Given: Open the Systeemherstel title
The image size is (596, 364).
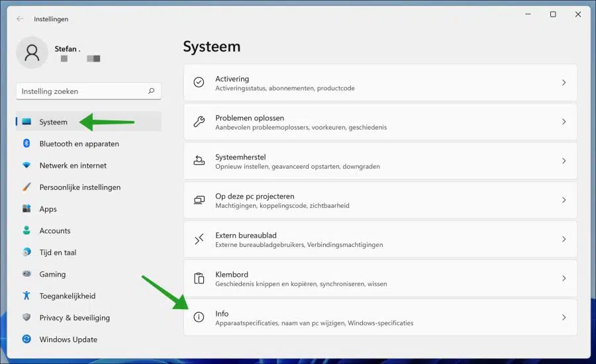Looking at the screenshot, I should click(x=240, y=157).
